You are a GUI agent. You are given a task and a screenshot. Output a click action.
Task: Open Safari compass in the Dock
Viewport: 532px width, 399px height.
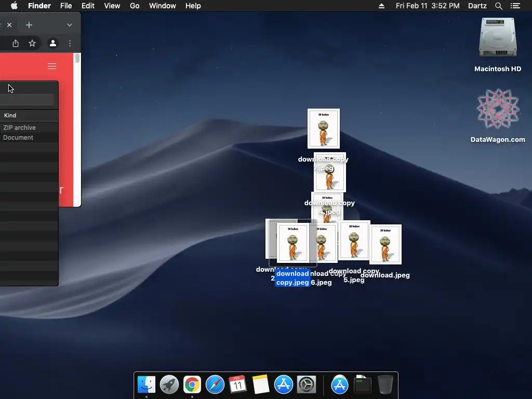click(x=215, y=385)
